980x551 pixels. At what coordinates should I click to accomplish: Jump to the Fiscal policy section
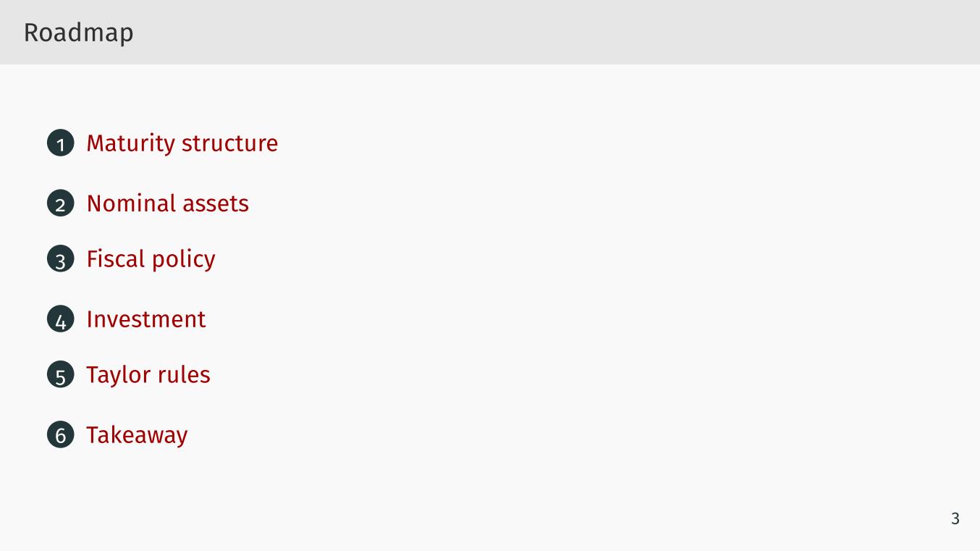[151, 259]
